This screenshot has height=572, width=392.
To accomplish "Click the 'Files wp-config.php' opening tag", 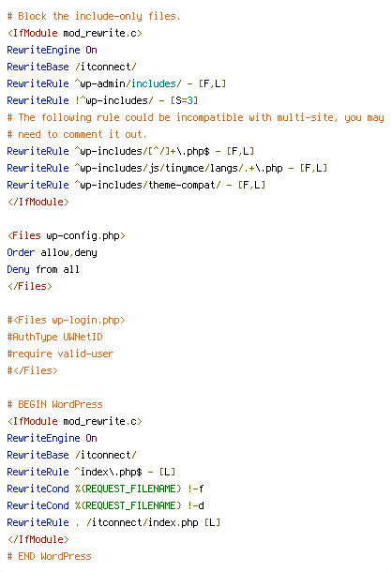I will click(66, 235).
